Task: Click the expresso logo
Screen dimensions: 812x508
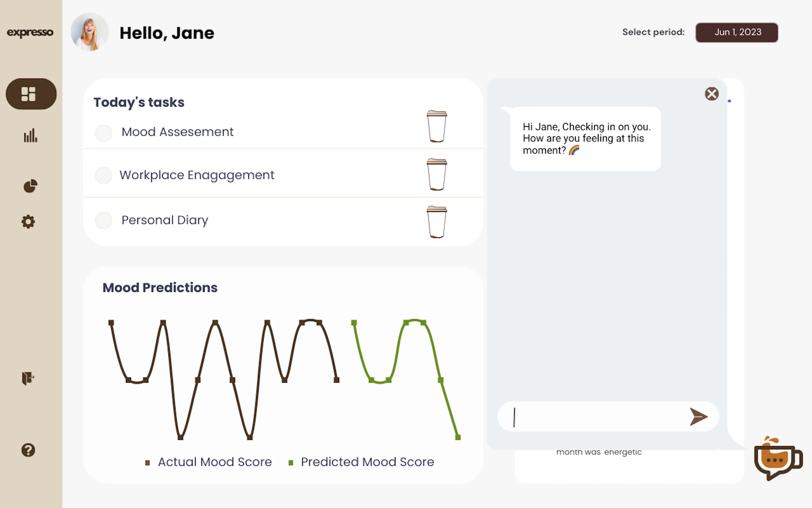Action: click(x=30, y=32)
